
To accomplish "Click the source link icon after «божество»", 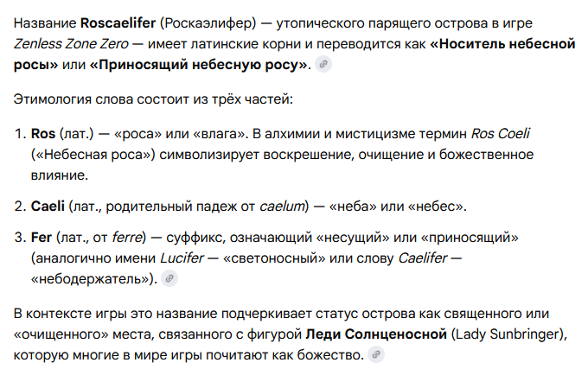I will (x=376, y=354).
